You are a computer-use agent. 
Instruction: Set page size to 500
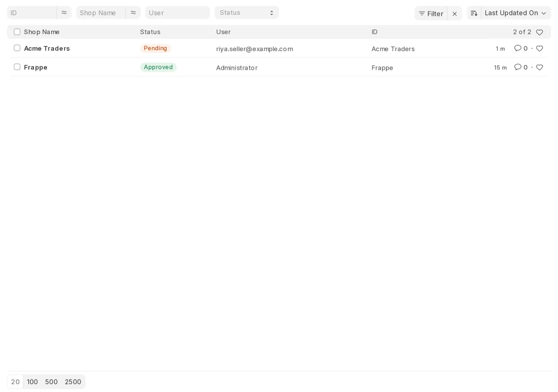point(51,382)
